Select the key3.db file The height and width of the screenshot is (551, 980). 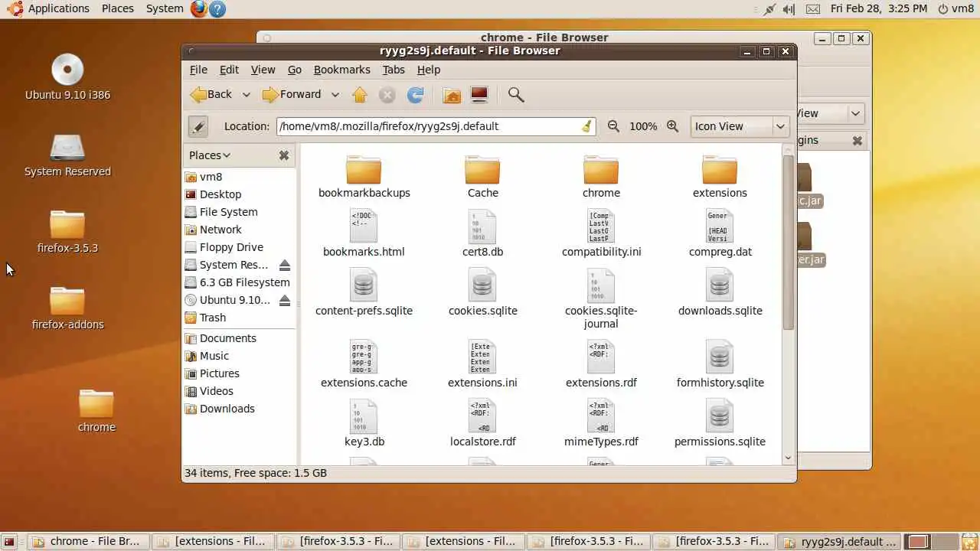coord(364,423)
